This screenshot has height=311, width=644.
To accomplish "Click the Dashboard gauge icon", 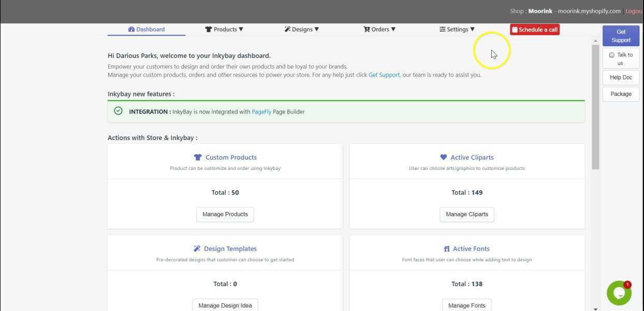I will 131,30.
